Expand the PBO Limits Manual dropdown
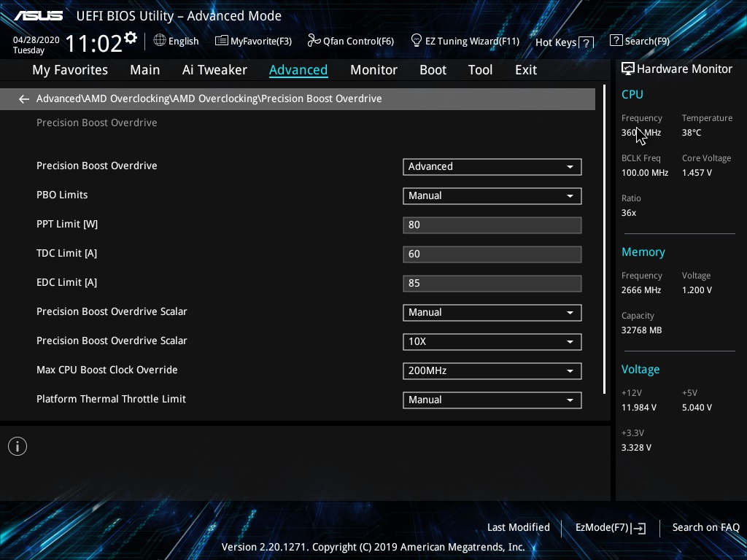 point(492,195)
